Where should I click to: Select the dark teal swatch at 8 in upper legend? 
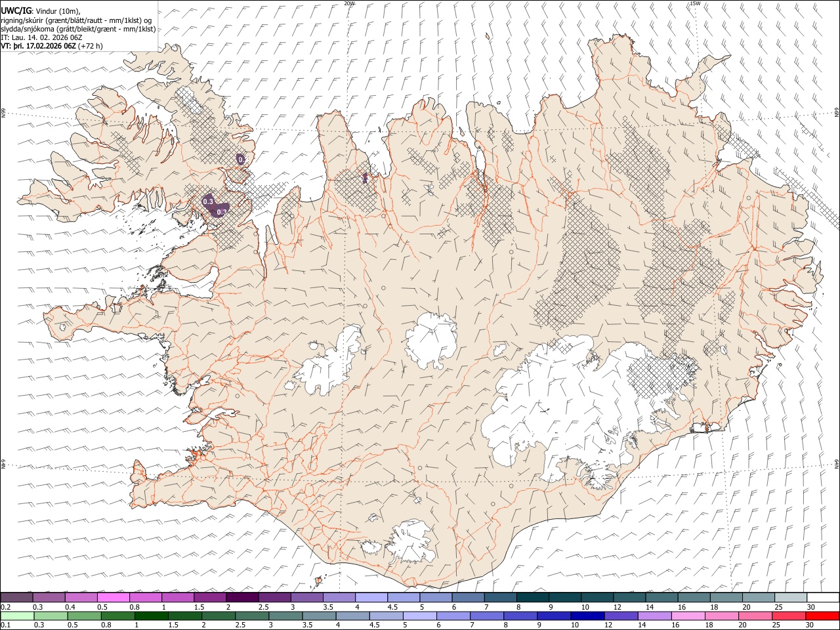point(532,597)
